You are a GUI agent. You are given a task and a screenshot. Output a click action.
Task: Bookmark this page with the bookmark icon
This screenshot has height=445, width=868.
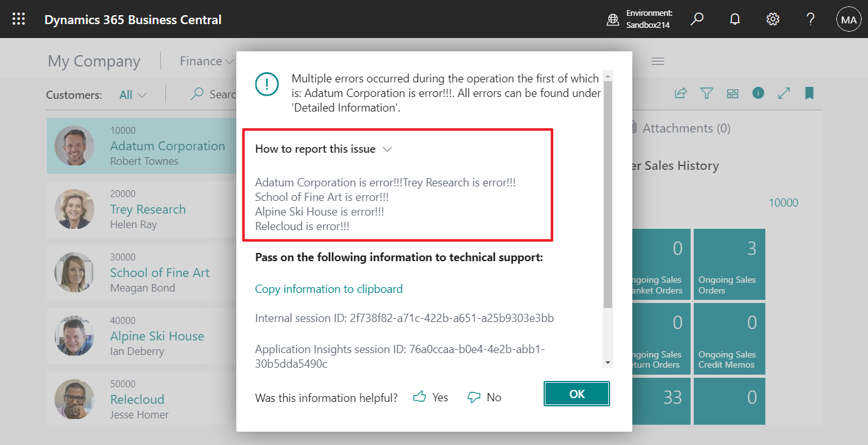[809, 93]
